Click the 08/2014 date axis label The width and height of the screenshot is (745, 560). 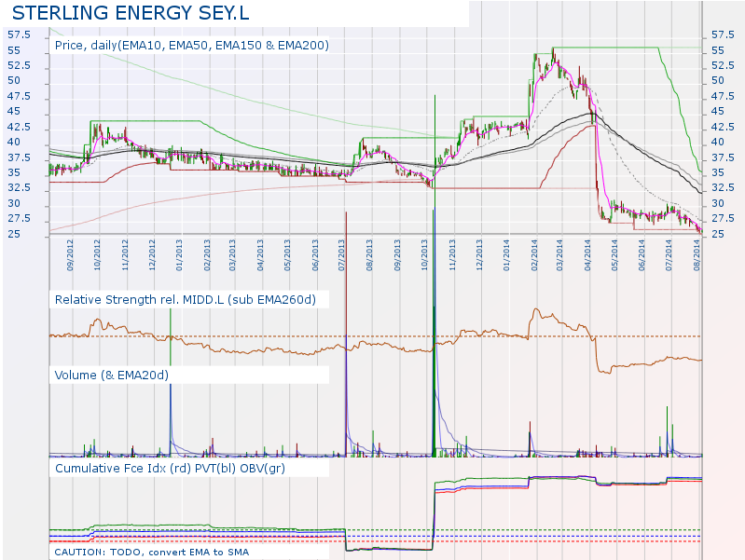(697, 255)
